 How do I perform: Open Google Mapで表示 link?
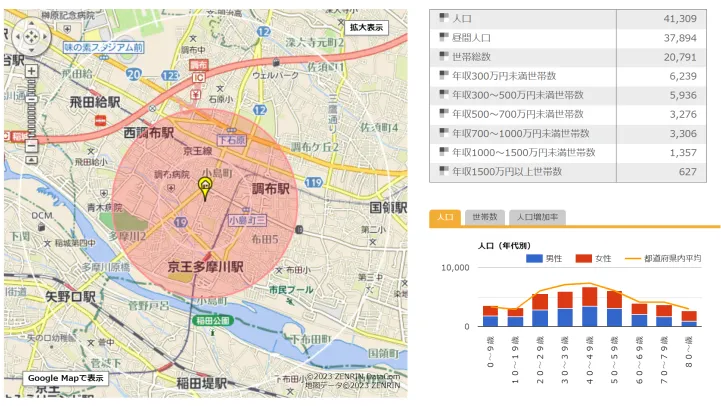66,378
